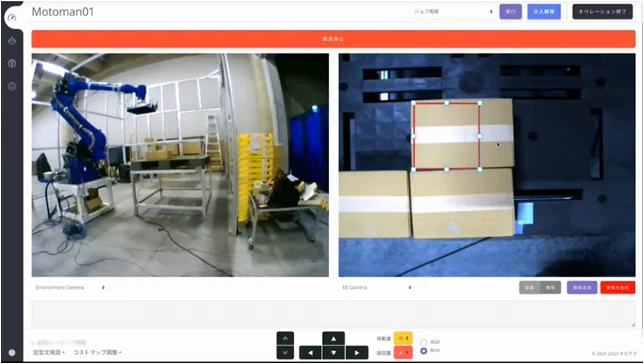This screenshot has height=364, width=644.
Task: Lower with the downward chevron button
Action: tap(285, 352)
